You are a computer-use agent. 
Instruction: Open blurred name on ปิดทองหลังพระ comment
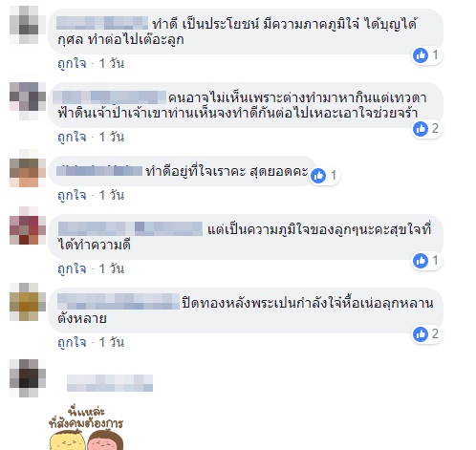[119, 302]
